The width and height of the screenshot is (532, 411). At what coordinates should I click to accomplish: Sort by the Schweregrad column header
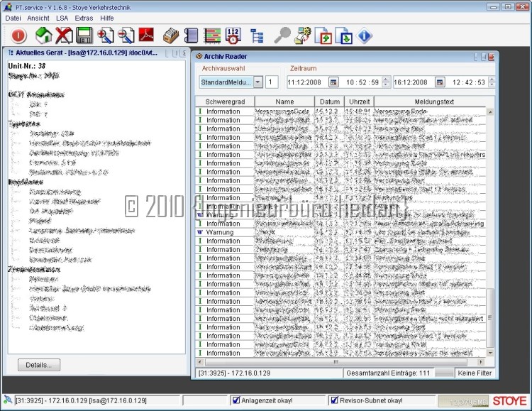click(225, 102)
